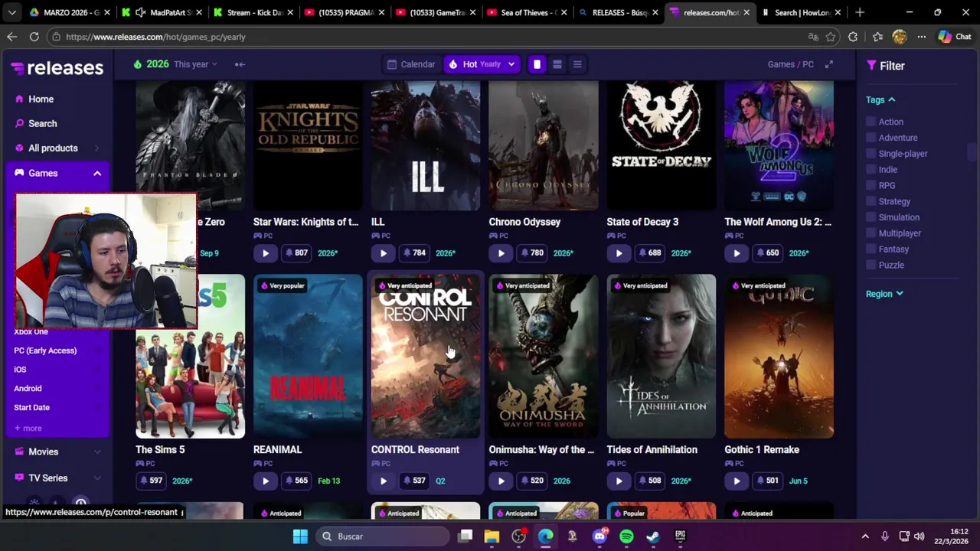Image resolution: width=980 pixels, height=551 pixels.
Task: Expand the Movies sidebar section
Action: (57, 452)
